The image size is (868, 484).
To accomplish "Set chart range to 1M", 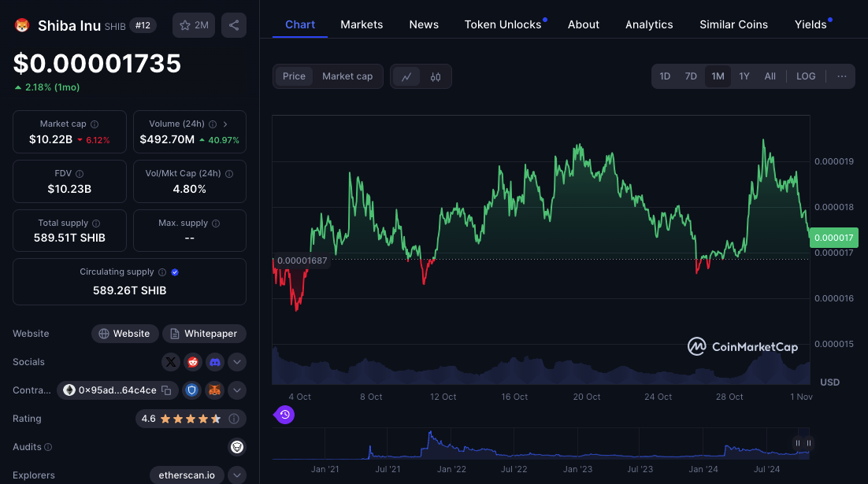I will (718, 76).
